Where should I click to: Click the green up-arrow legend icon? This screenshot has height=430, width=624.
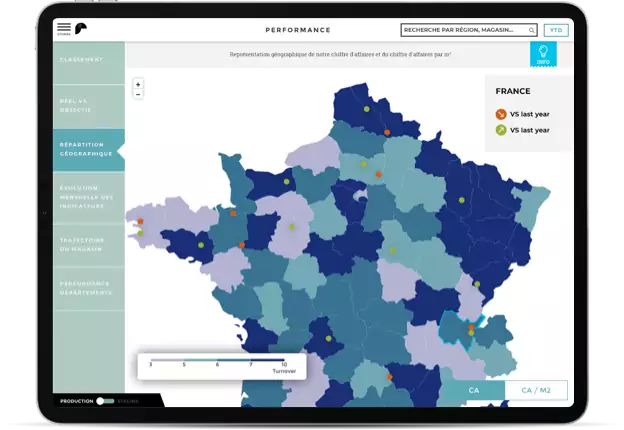501,130
